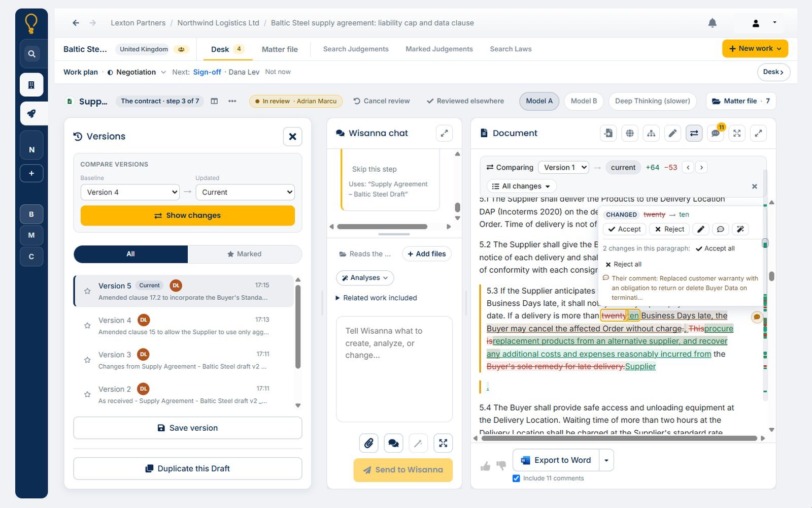Open the Search Judgements tab
The height and width of the screenshot is (508, 812).
[x=356, y=49]
